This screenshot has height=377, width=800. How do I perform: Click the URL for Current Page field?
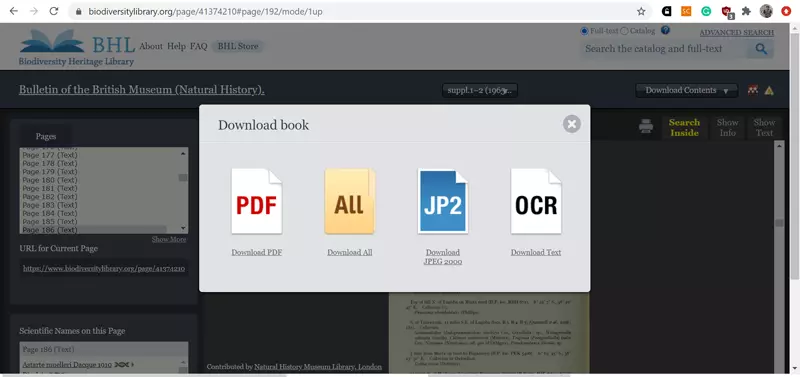tap(104, 268)
